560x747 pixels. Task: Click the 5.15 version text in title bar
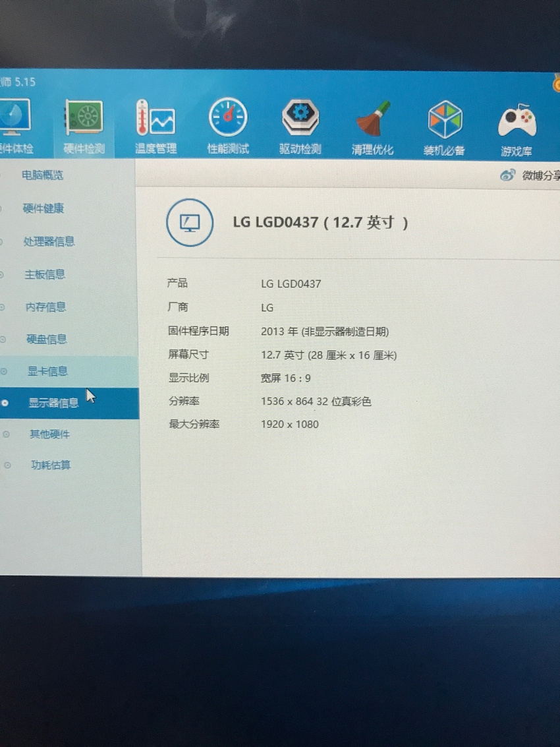tap(25, 82)
